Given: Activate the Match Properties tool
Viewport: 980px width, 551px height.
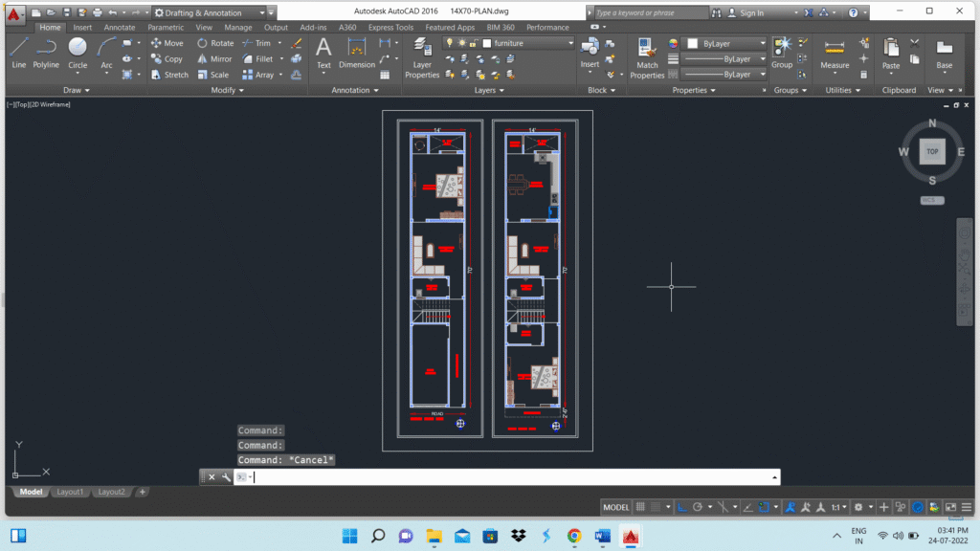Looking at the screenshot, I should 647,58.
